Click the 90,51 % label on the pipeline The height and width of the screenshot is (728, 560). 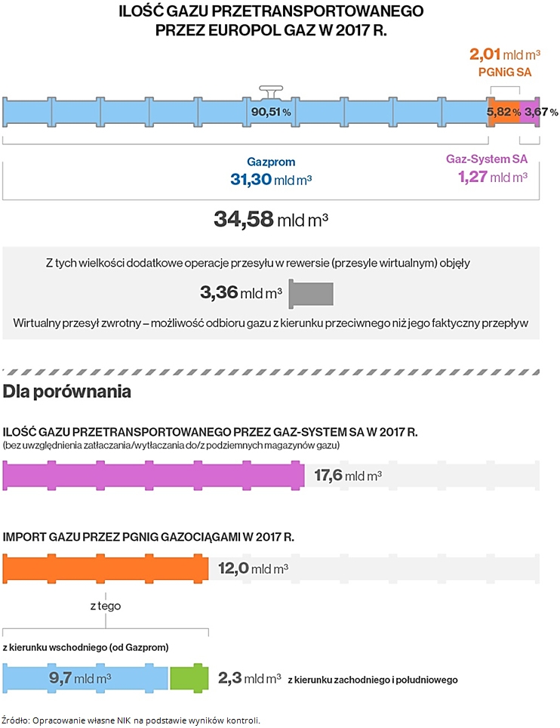271,112
